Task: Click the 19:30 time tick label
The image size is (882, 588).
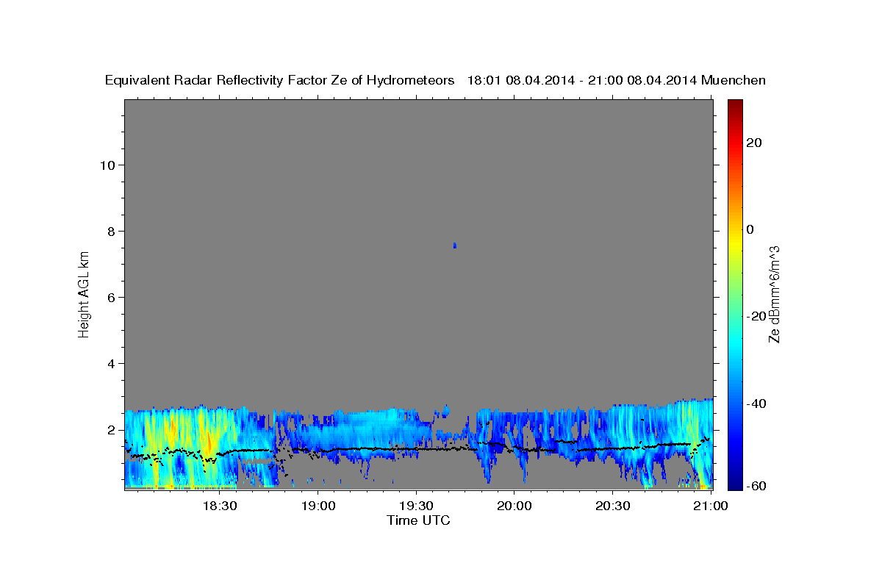Action: point(416,506)
